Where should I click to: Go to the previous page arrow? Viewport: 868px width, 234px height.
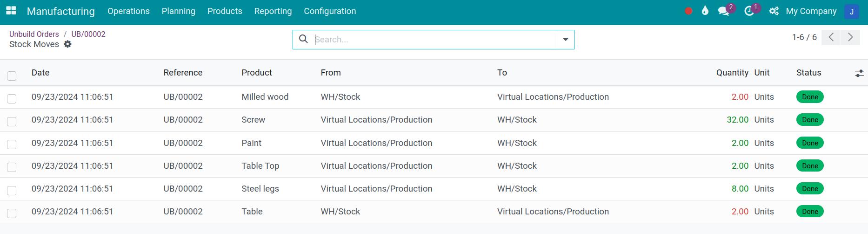point(831,37)
